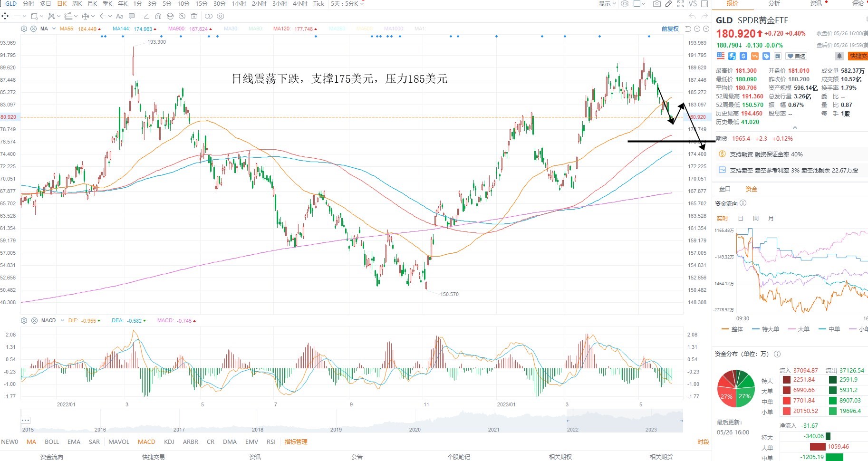Toggle the sync drawings icon
Screen dimensions: 868x461
tap(170, 16)
